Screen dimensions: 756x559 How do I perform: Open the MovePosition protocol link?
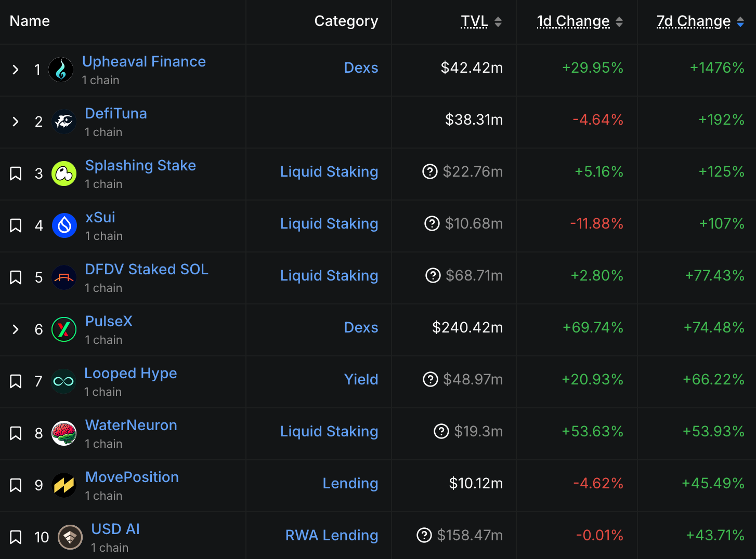132,477
